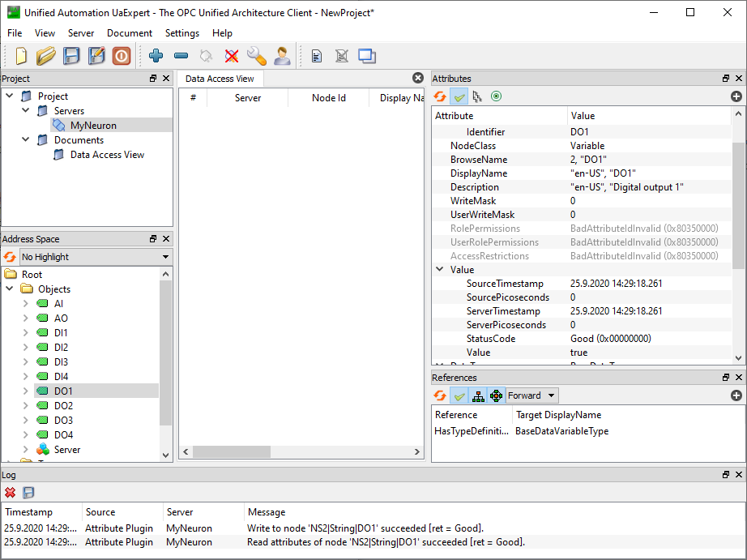The image size is (747, 560).
Task: Remove server using the blue minus icon
Action: (181, 56)
